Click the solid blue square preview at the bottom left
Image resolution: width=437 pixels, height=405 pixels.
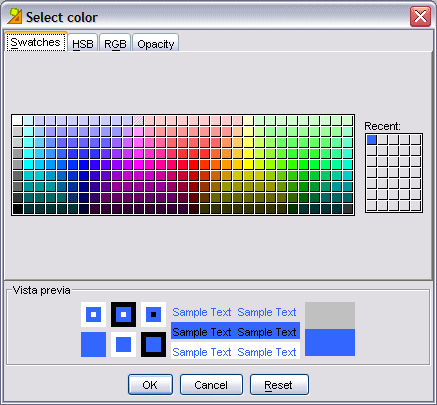pos(93,344)
